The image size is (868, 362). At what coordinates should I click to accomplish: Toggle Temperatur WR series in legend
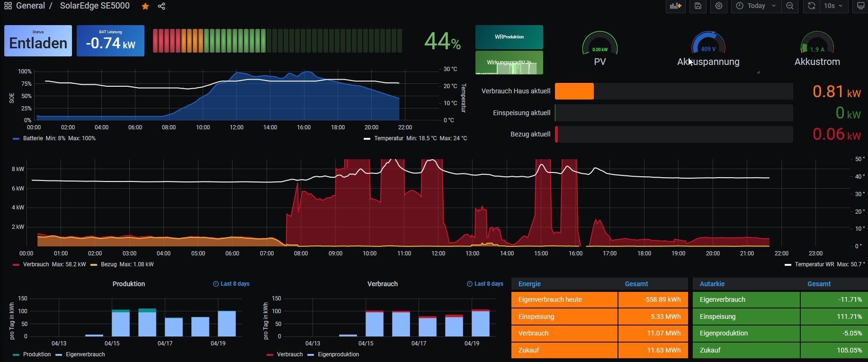click(x=814, y=264)
